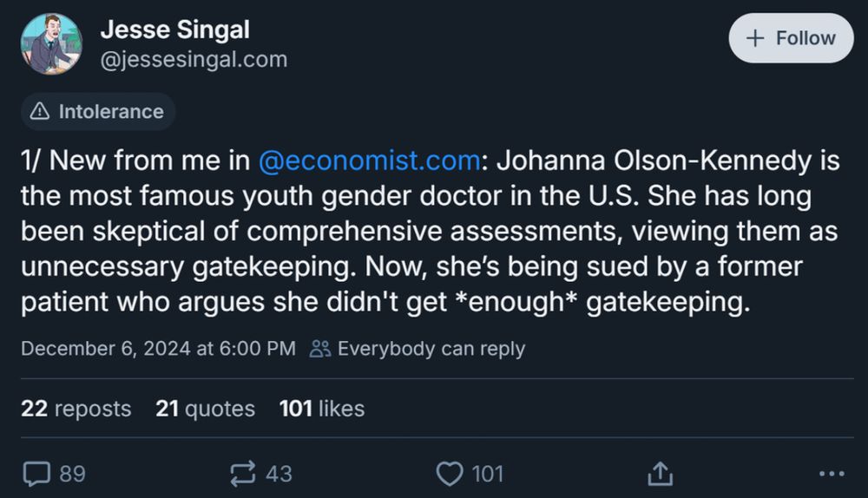
Task: Click the share upload icon
Action: [x=660, y=474]
